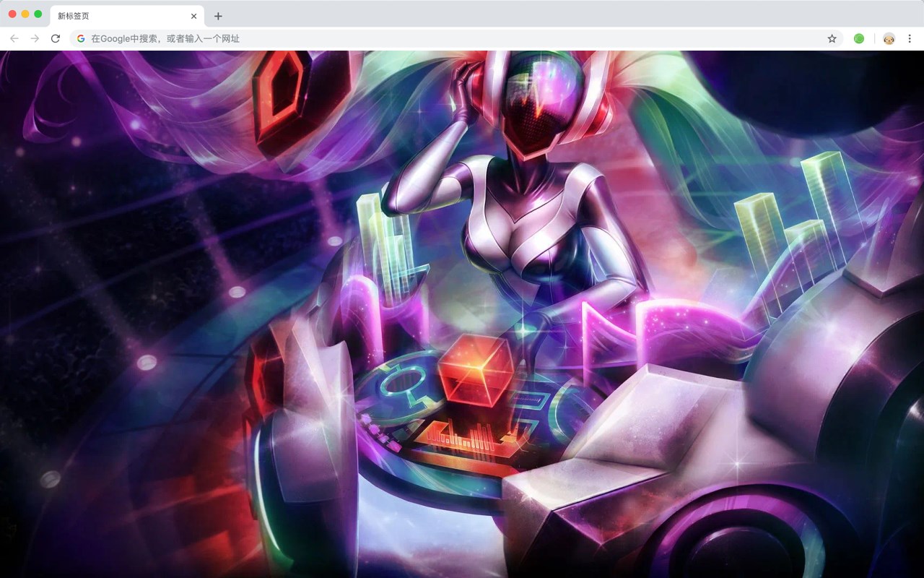The image size is (924, 578).
Task: Select the 新标签页 tab
Action: (x=126, y=16)
